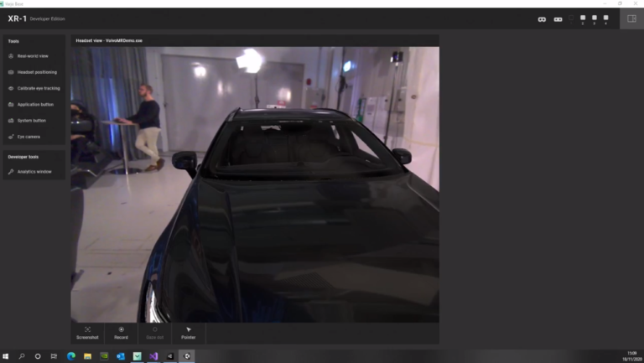644x363 pixels.
Task: Start recording with the Record button
Action: click(x=121, y=333)
